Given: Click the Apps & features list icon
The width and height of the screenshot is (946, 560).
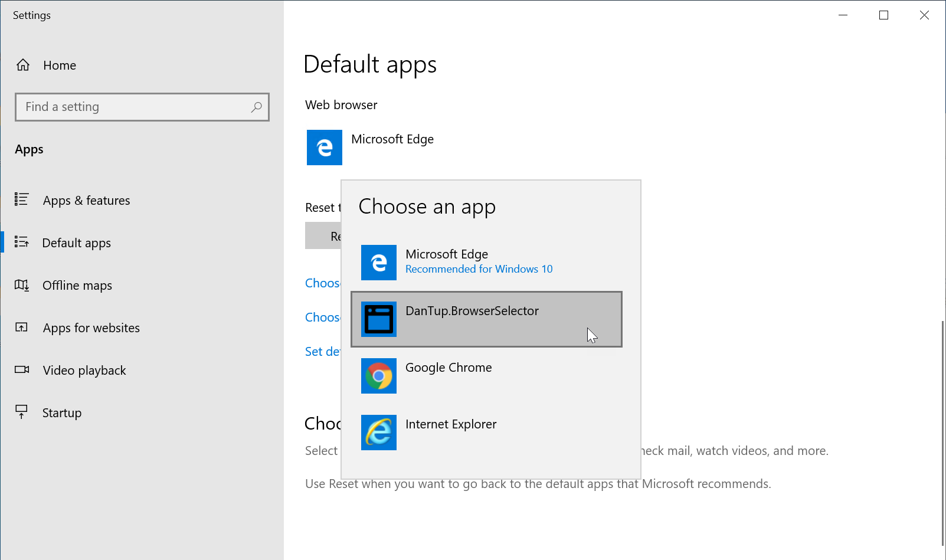Looking at the screenshot, I should tap(22, 199).
